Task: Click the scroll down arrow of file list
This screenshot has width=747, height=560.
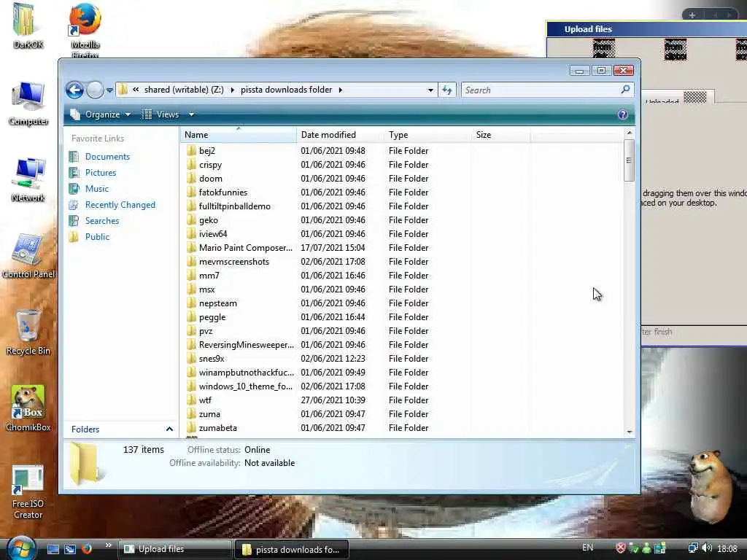Action: point(630,432)
